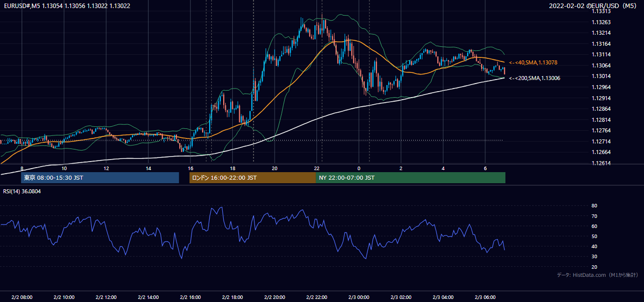This screenshot has width=644, height=302.
Task: Click hour label 20 under the price chart
Action: [275, 168]
